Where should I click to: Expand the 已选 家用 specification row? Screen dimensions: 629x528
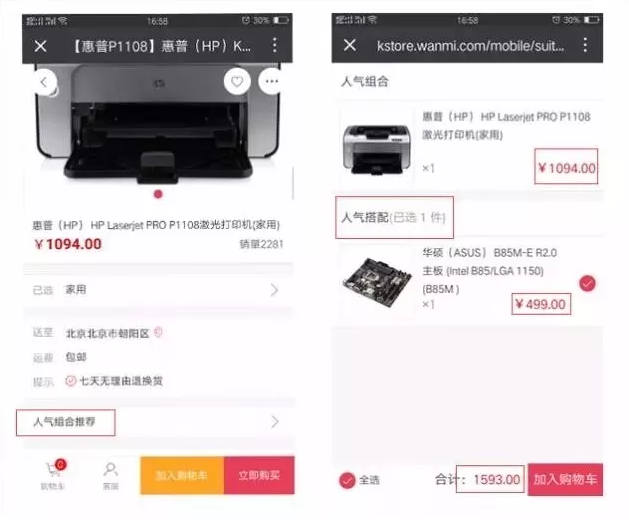[158, 290]
